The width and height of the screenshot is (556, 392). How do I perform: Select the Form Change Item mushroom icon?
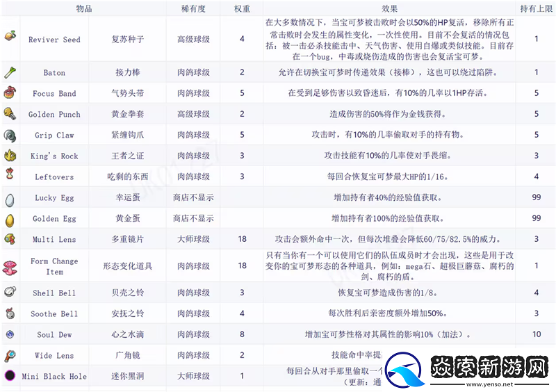click(x=10, y=268)
